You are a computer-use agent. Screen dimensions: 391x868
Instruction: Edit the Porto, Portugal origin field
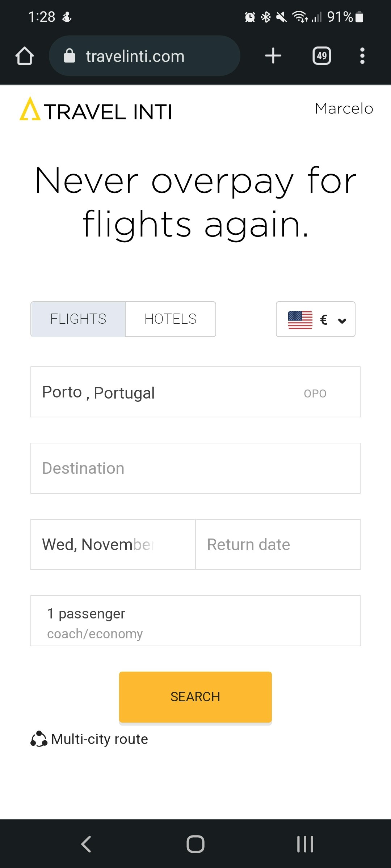click(195, 392)
